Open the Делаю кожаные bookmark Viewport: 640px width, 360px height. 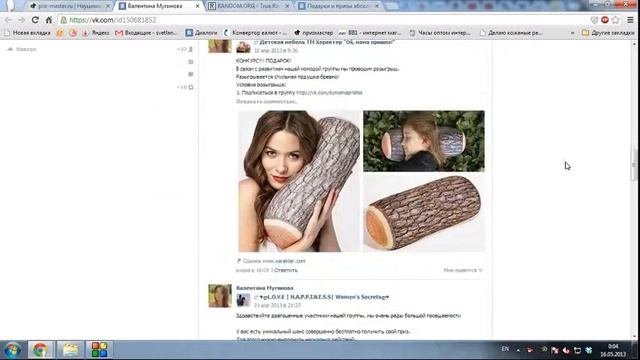click(x=511, y=33)
